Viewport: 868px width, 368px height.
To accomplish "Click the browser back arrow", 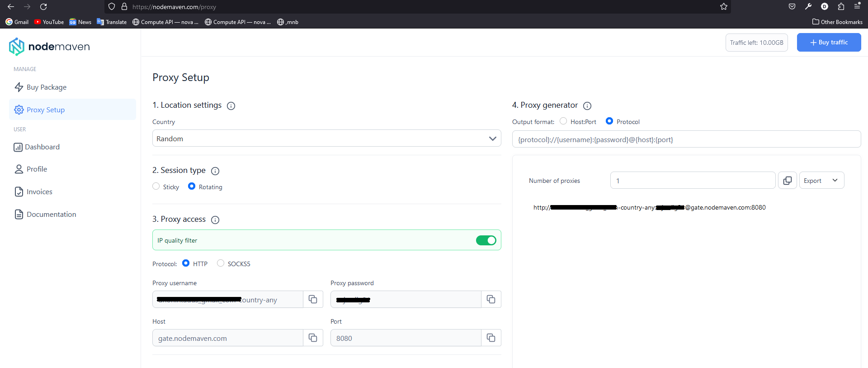I will click(x=11, y=7).
